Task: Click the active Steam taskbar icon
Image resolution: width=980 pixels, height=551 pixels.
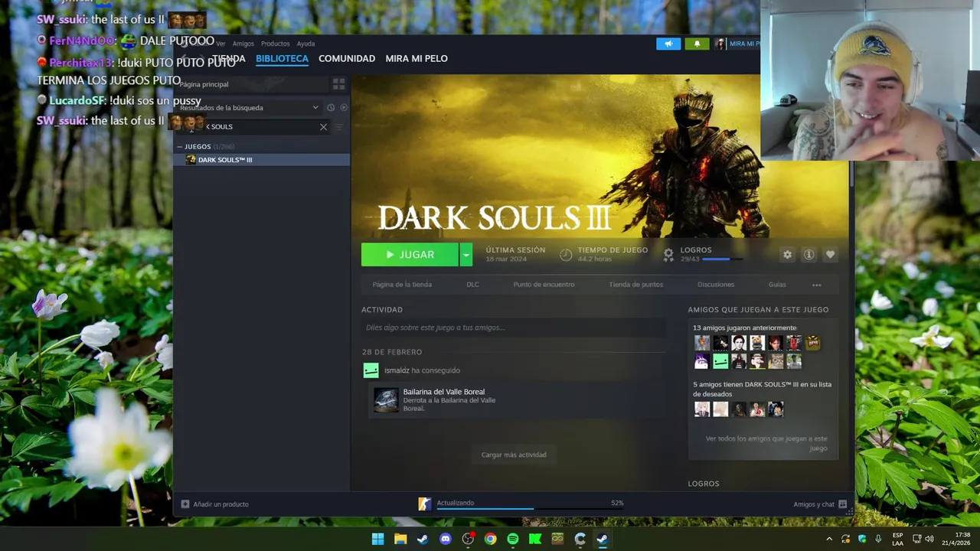Action: coord(603,539)
